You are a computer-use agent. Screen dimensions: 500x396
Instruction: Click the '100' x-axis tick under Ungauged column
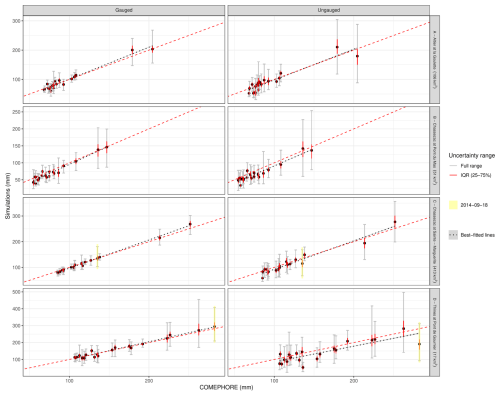point(274,380)
